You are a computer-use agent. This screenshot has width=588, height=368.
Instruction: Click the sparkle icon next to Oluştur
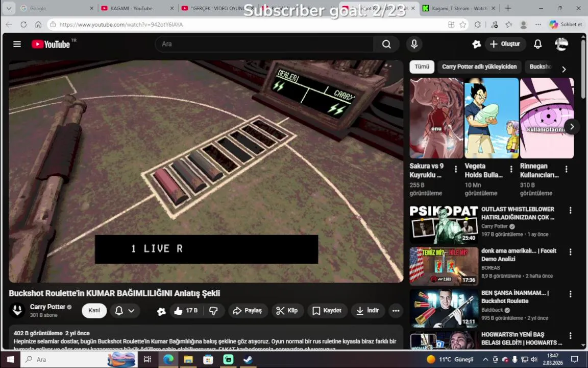click(476, 44)
